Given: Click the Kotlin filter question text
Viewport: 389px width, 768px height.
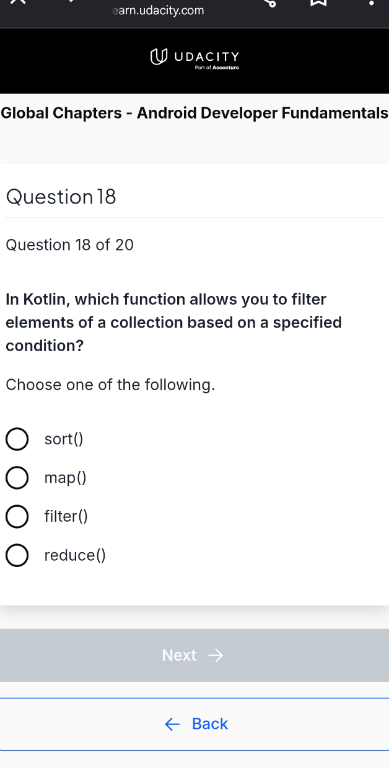Looking at the screenshot, I should tap(173, 322).
